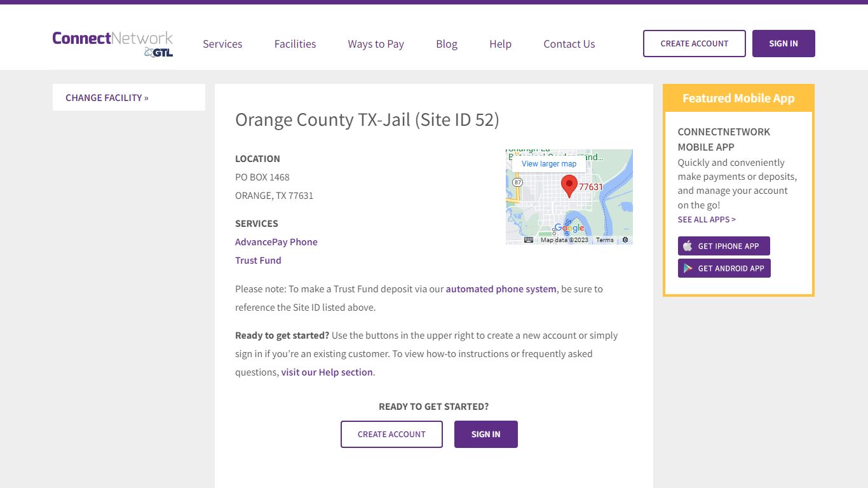Open the Blog page
The height and width of the screenshot is (488, 868).
(447, 44)
